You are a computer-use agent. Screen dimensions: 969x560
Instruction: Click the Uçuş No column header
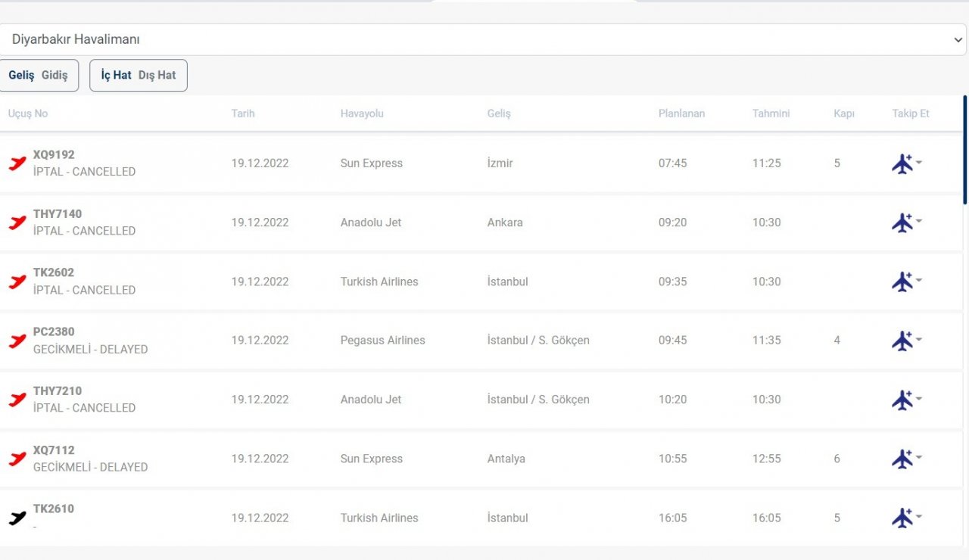(28, 114)
